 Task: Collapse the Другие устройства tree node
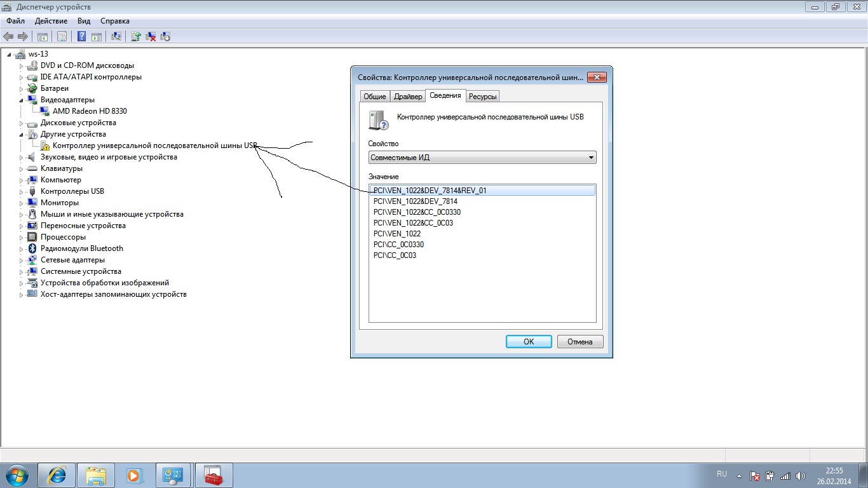[x=21, y=134]
